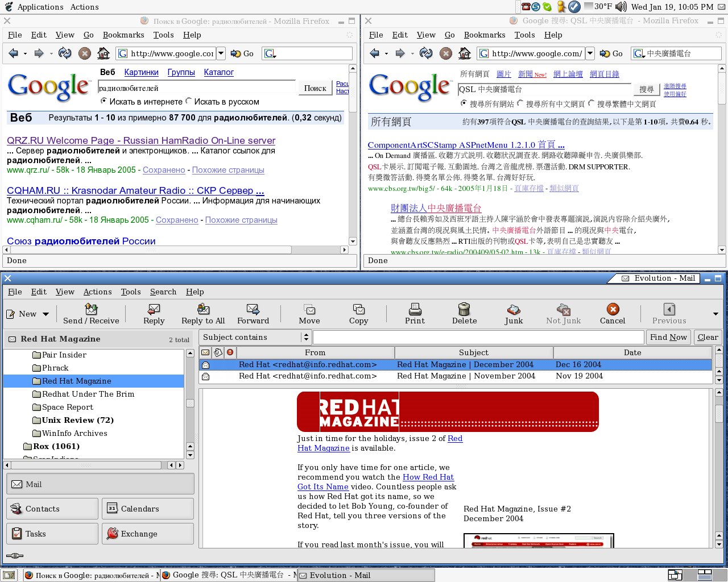This screenshot has width=728, height=582.
Task: Expand Evolution toolbar overflow arrow
Action: pyautogui.click(x=715, y=314)
